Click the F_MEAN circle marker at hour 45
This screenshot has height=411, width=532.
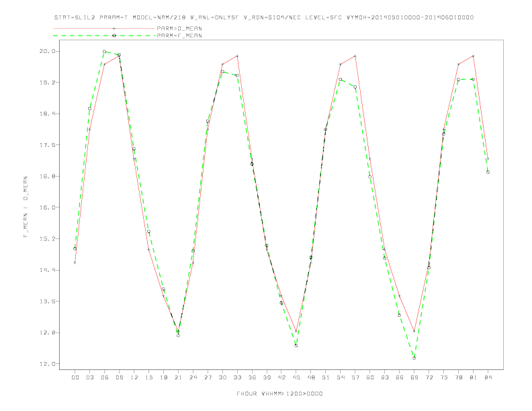(296, 346)
